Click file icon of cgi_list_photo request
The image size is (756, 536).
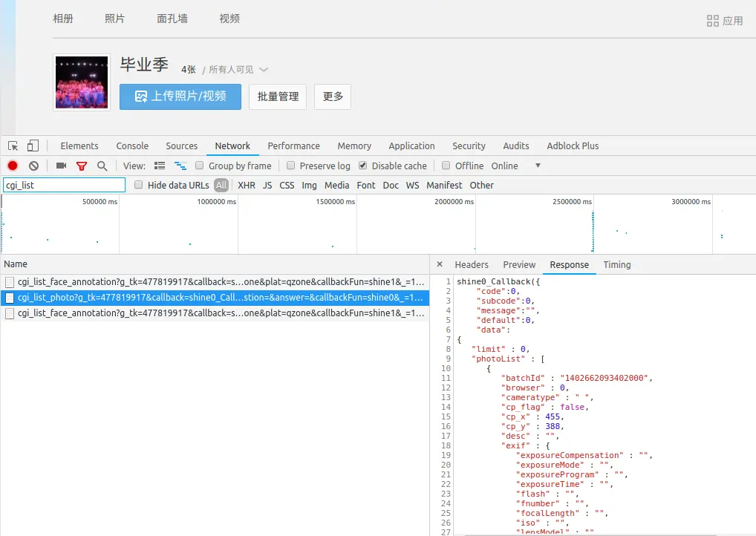(10, 298)
